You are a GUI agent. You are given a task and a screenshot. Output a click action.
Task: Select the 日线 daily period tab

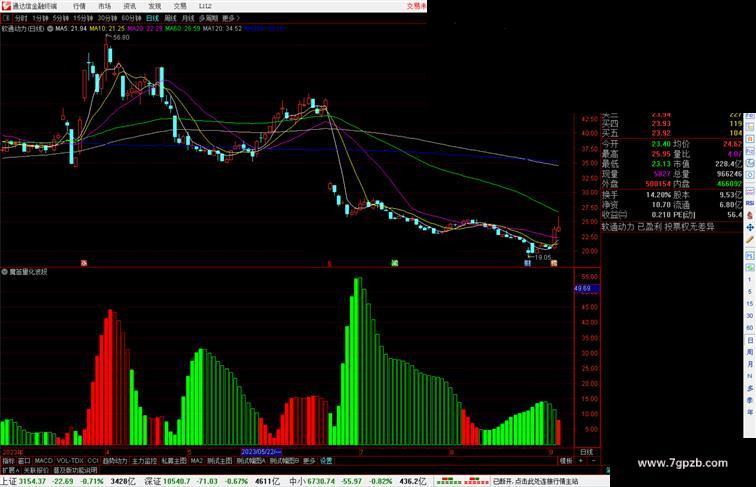click(x=152, y=18)
